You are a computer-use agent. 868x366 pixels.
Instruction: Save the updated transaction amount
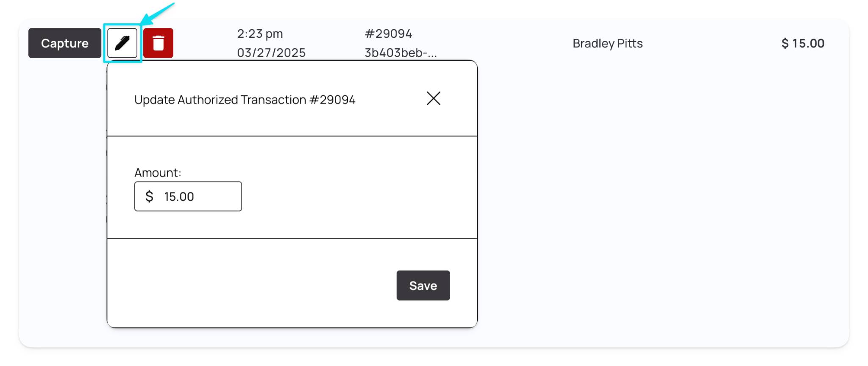[423, 285]
